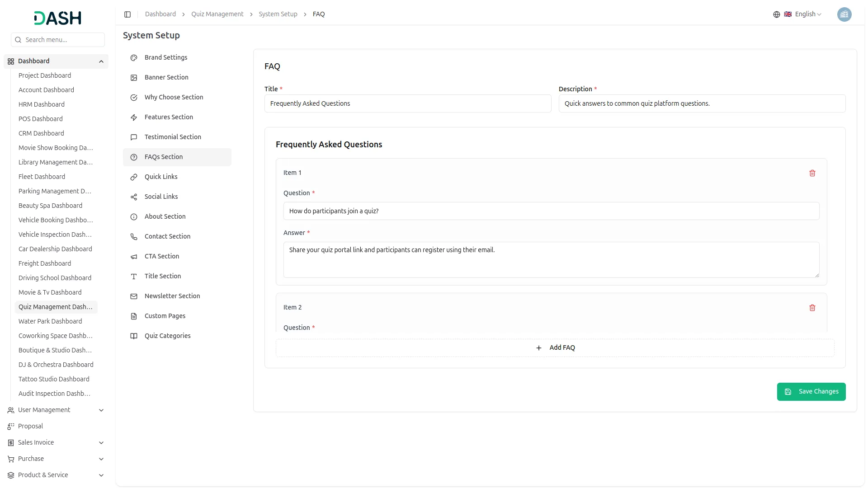This screenshot has height=488, width=868.
Task: Go to Quiz Management breadcrumb link
Action: coord(217,14)
